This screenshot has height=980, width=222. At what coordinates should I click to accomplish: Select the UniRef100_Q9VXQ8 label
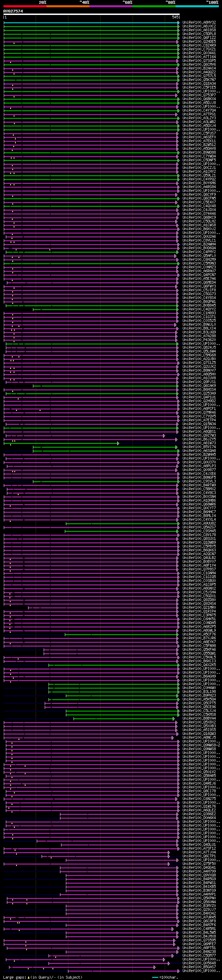point(199,875)
